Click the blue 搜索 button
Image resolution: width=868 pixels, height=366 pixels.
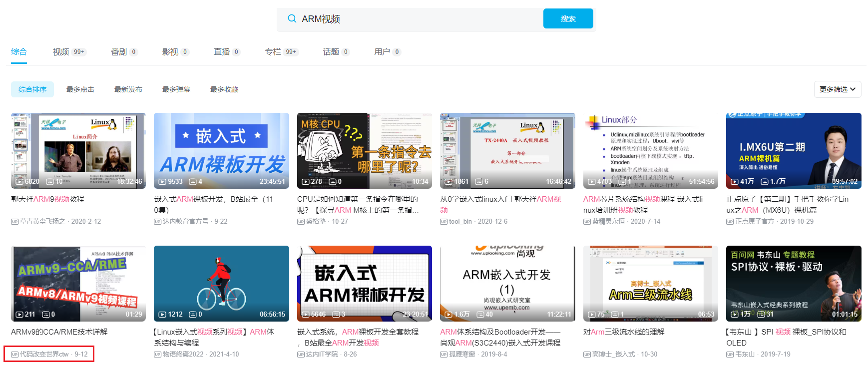click(568, 18)
